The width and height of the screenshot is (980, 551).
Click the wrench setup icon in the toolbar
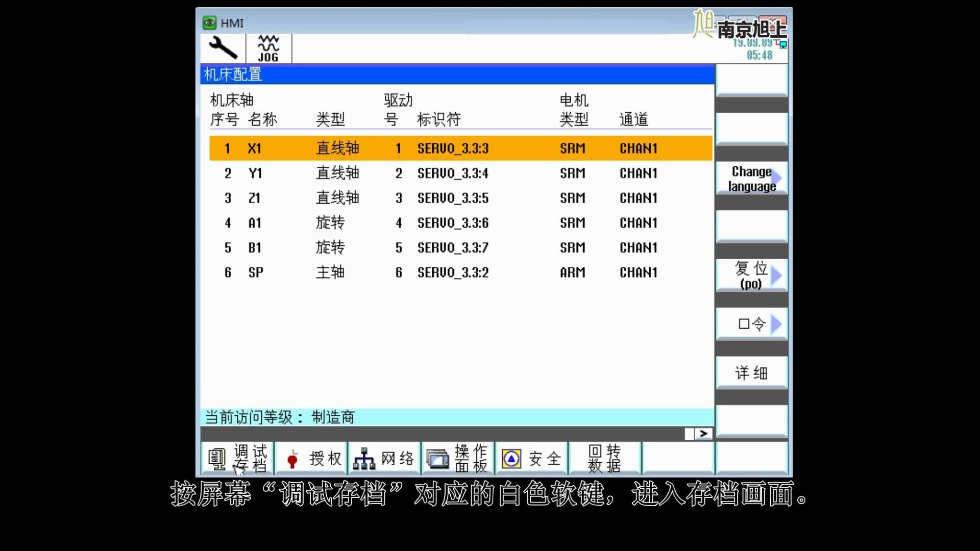tap(223, 47)
